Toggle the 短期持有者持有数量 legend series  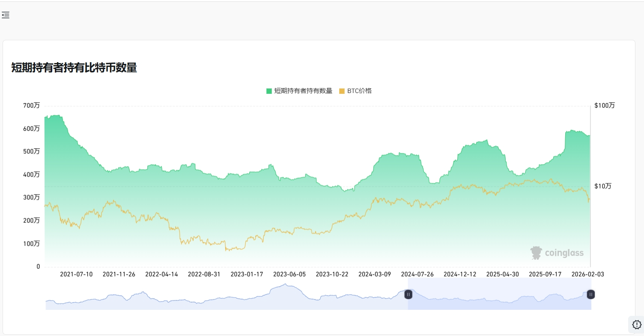pyautogui.click(x=303, y=91)
